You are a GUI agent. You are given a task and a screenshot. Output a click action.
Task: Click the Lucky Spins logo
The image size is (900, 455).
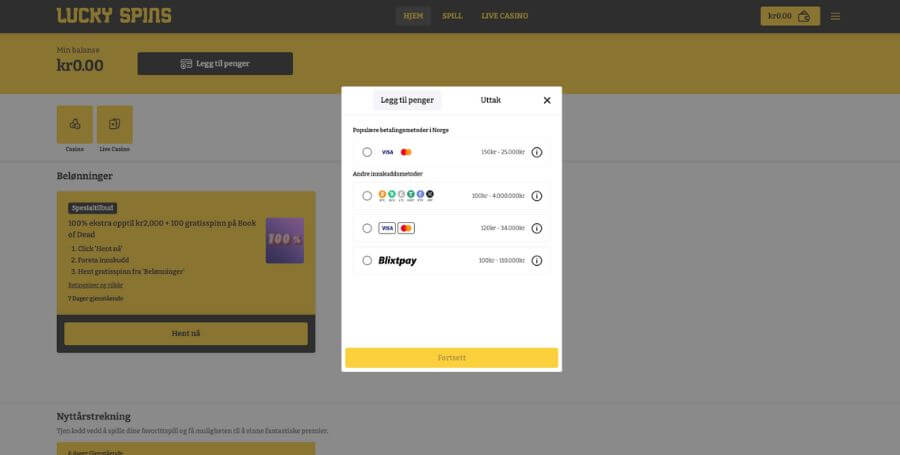pyautogui.click(x=114, y=15)
